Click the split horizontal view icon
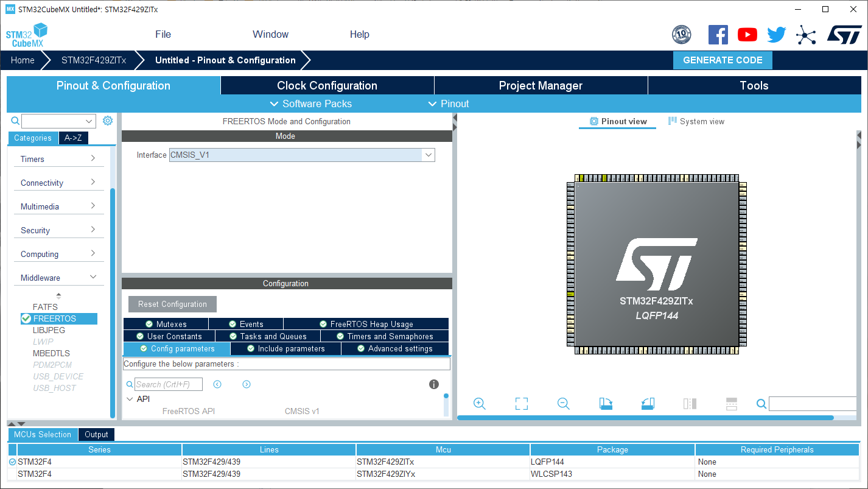The height and width of the screenshot is (489, 868). pos(732,404)
